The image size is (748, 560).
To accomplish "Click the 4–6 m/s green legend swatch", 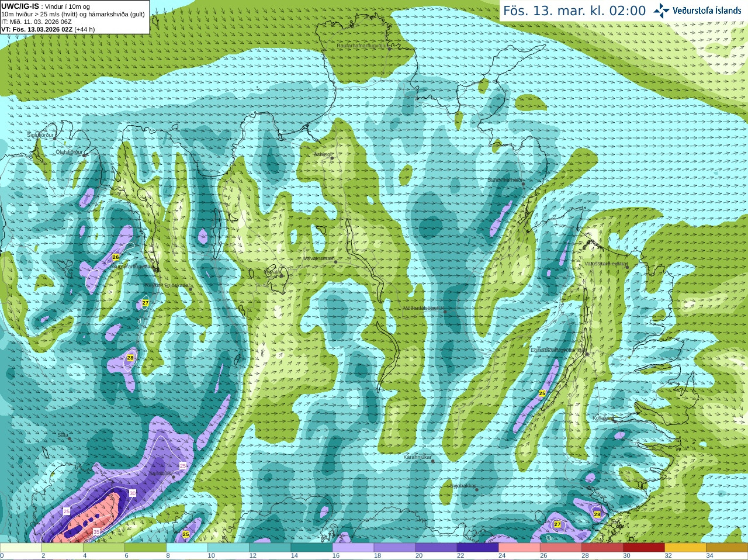I will 104,548.
